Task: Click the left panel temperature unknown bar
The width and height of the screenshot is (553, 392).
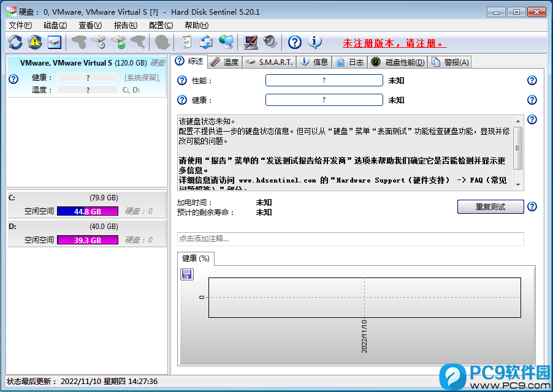Action: point(88,90)
